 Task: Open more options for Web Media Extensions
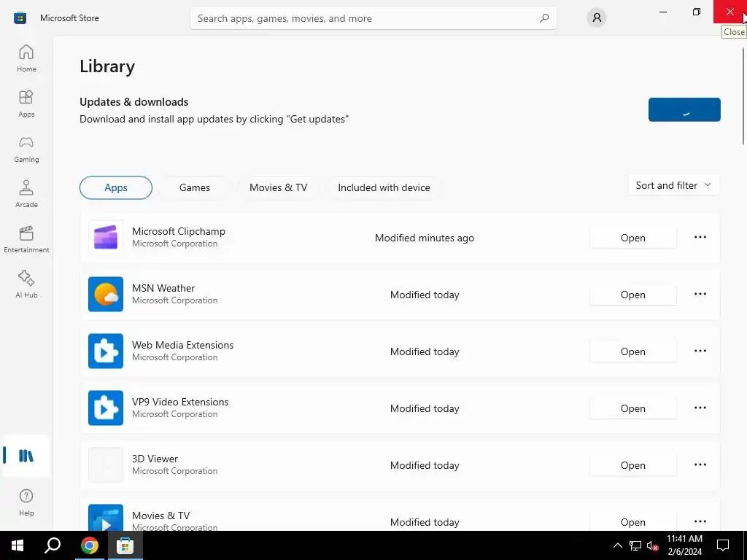coord(700,351)
